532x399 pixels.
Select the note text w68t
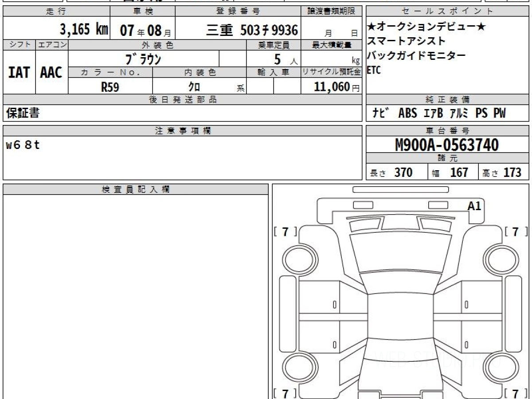coord(23,145)
